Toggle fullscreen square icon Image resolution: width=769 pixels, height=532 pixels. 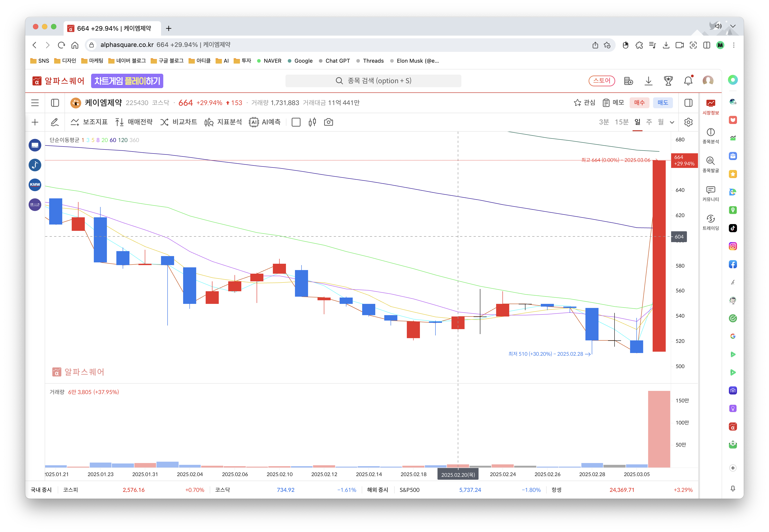point(296,122)
